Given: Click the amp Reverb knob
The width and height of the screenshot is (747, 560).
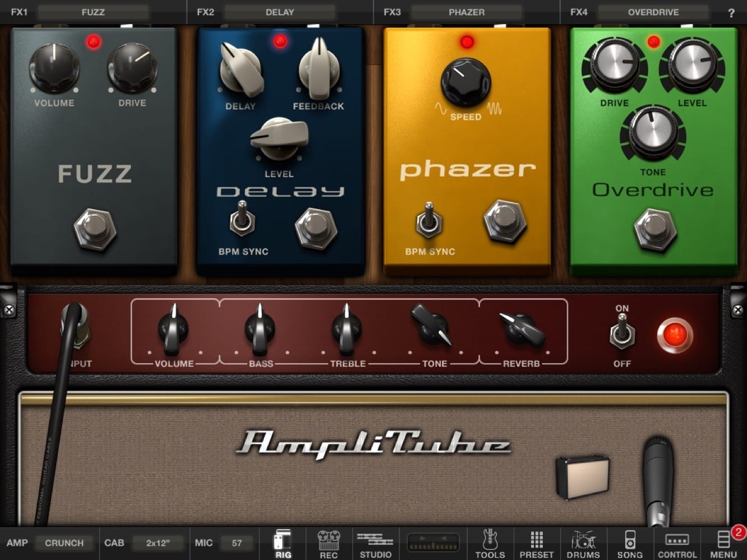Looking at the screenshot, I should [522, 329].
